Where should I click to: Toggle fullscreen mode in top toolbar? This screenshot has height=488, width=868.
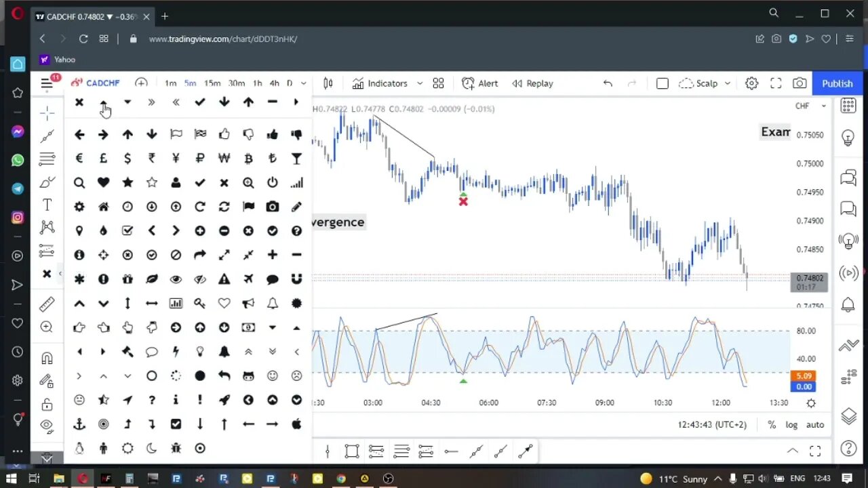(x=776, y=83)
